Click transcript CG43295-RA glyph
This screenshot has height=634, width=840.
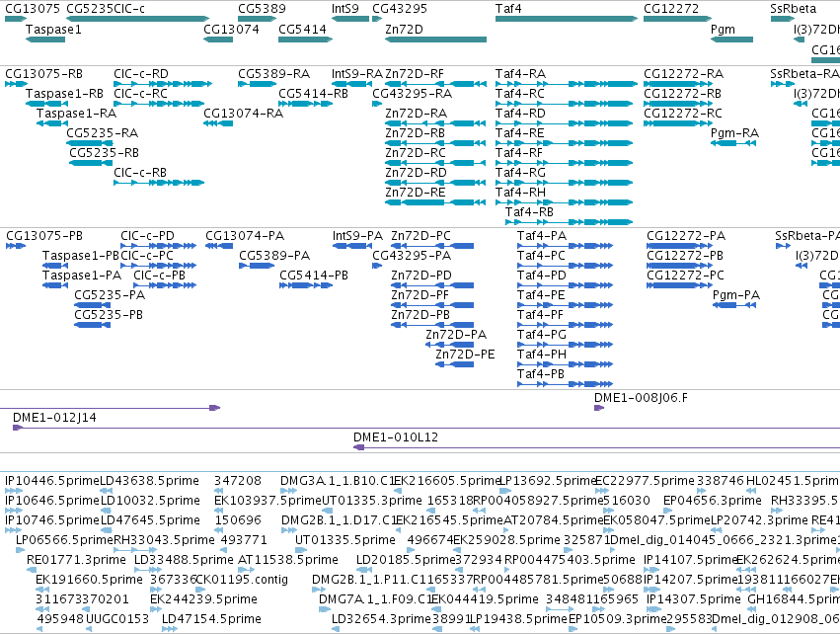pos(377,104)
